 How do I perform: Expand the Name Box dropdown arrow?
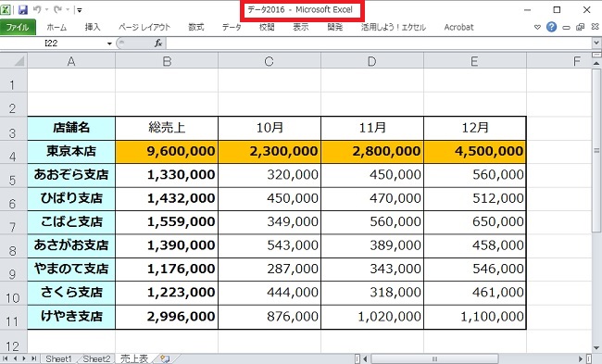tap(109, 44)
